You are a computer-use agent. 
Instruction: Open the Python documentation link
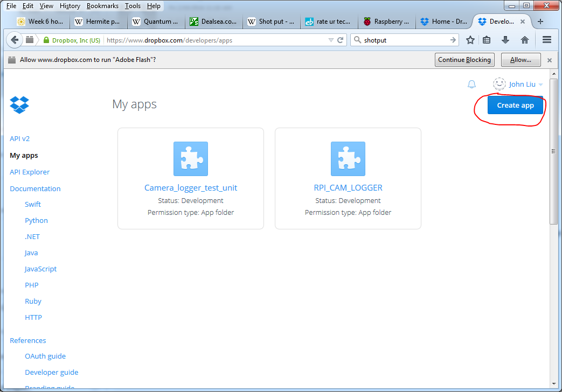[x=36, y=220]
